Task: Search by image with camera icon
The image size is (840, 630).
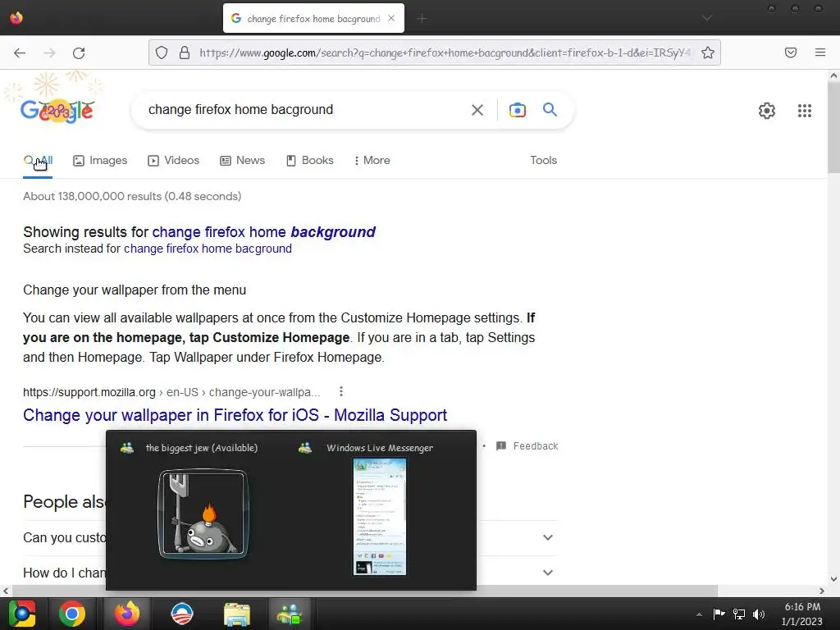Action: tap(517, 110)
